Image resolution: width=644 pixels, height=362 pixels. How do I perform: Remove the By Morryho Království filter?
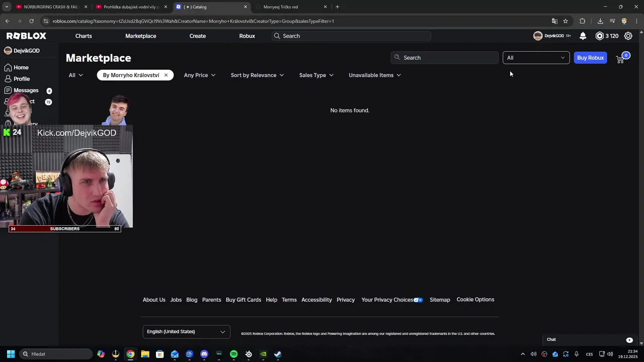(x=166, y=75)
